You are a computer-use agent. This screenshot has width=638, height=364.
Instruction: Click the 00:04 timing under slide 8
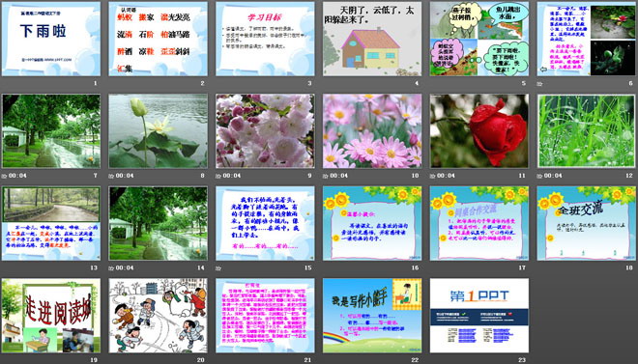(x=125, y=176)
